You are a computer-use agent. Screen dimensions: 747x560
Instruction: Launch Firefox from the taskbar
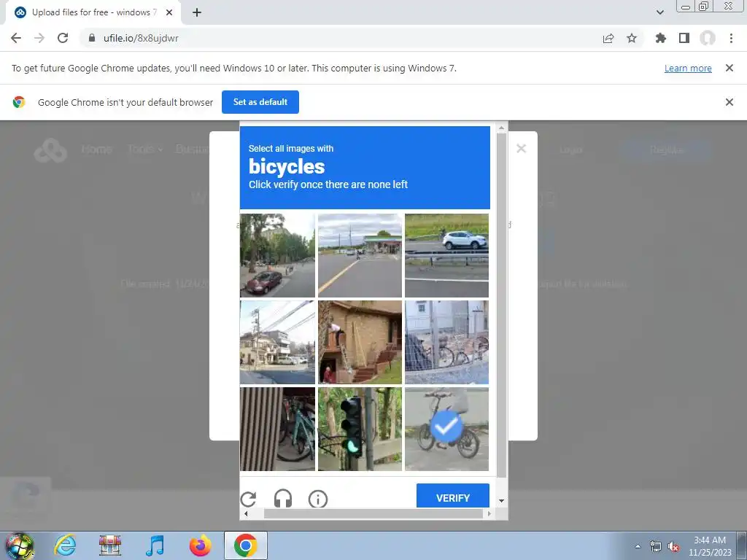pyautogui.click(x=200, y=545)
